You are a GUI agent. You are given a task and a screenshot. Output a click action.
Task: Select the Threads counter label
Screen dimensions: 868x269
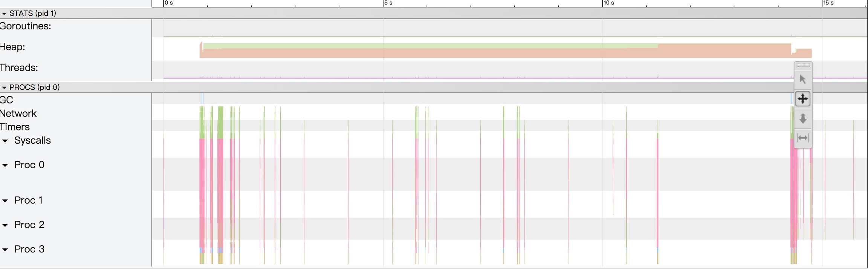pos(19,68)
